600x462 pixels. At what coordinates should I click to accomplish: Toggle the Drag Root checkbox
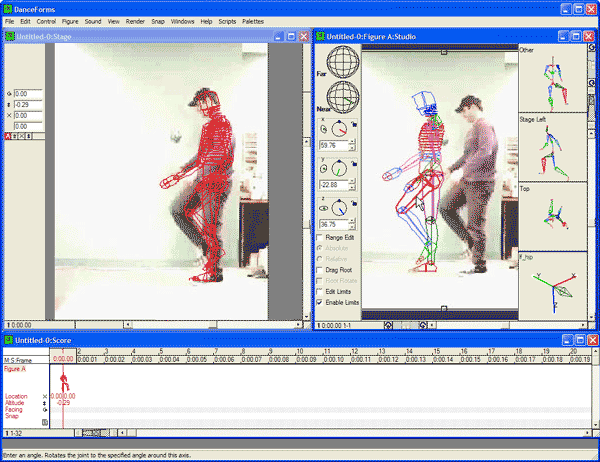click(320, 270)
